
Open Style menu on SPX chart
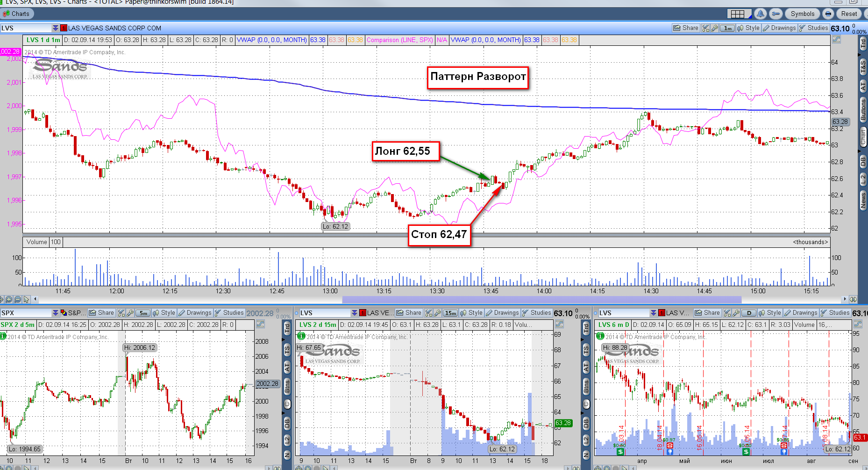pos(164,313)
